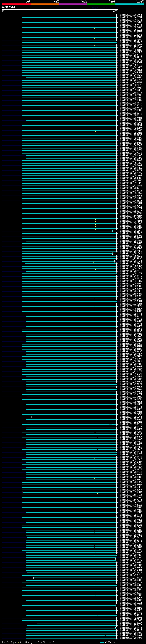Click label UniRef100_Q8L6C0

click(131, 231)
